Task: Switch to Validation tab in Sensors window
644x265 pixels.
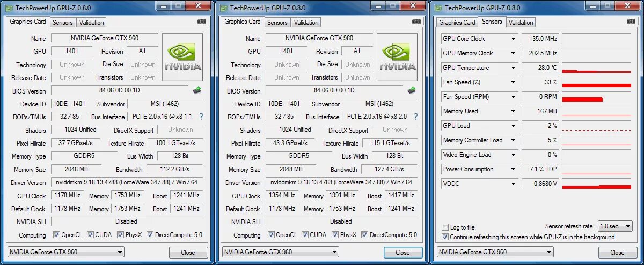Action: 521,23
